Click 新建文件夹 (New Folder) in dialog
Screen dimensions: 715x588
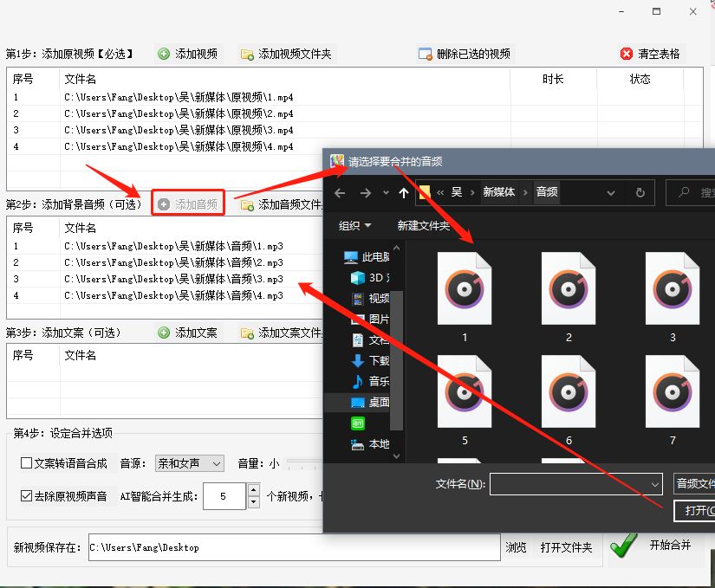[423, 226]
